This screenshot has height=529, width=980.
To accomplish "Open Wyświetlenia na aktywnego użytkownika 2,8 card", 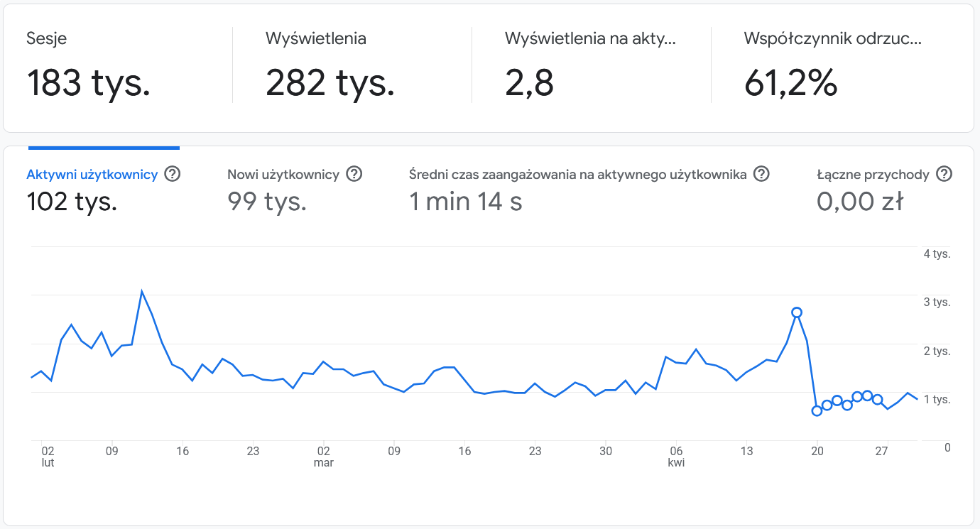I will [x=589, y=67].
